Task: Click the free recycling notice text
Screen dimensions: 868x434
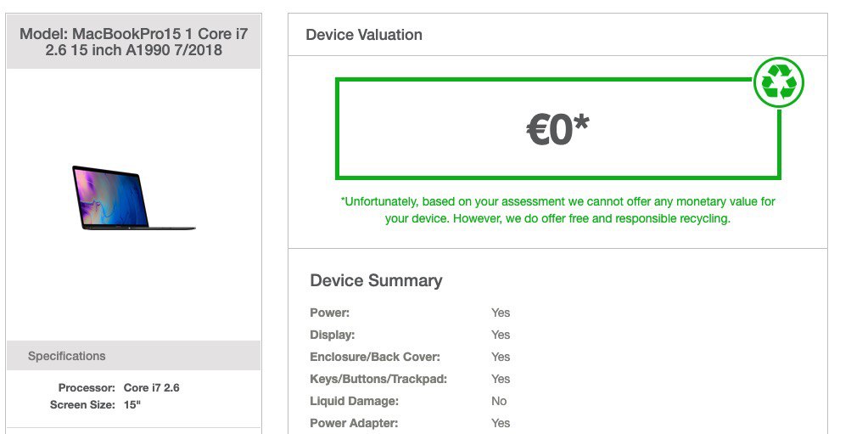Action: coord(558,210)
